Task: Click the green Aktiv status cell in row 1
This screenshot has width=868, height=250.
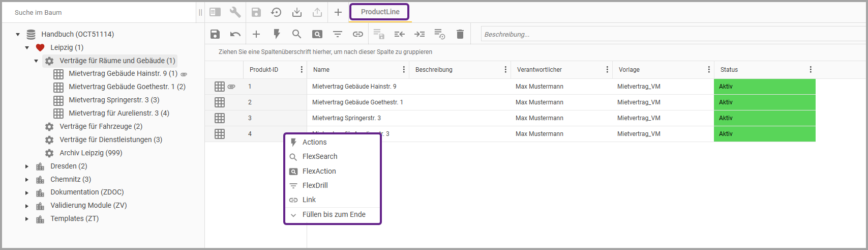Action: [x=764, y=87]
